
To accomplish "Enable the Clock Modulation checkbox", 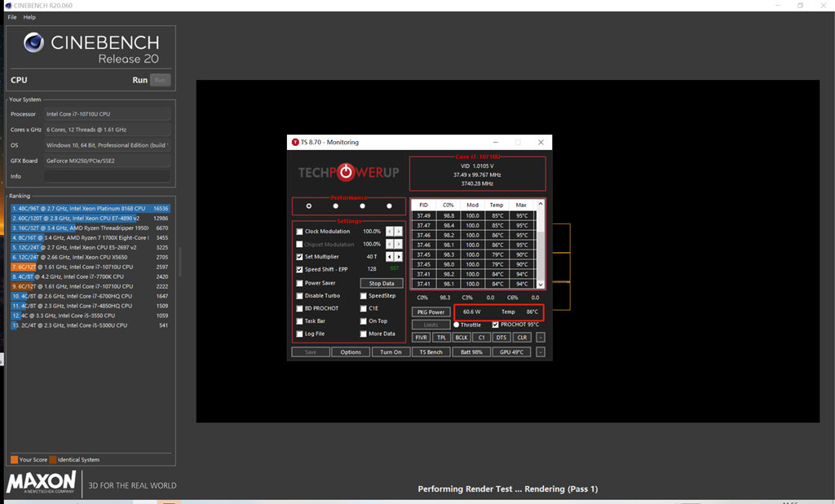I will tap(299, 232).
